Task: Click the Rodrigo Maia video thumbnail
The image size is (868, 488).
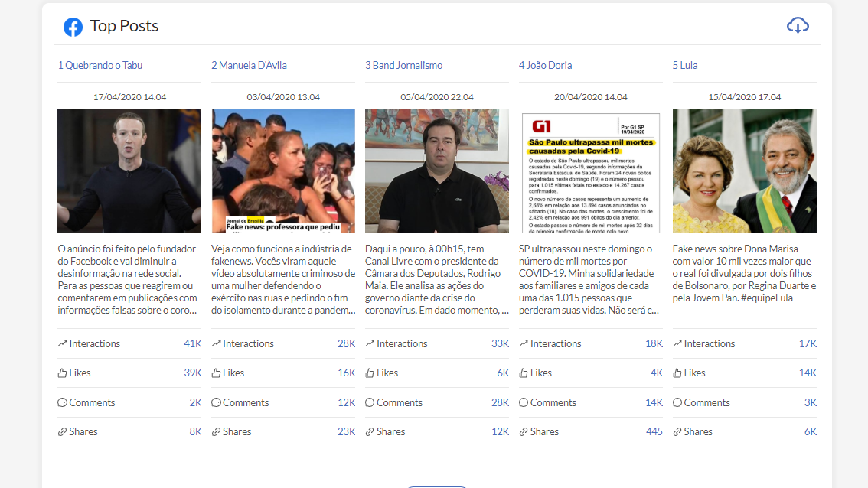Action: pos(437,171)
